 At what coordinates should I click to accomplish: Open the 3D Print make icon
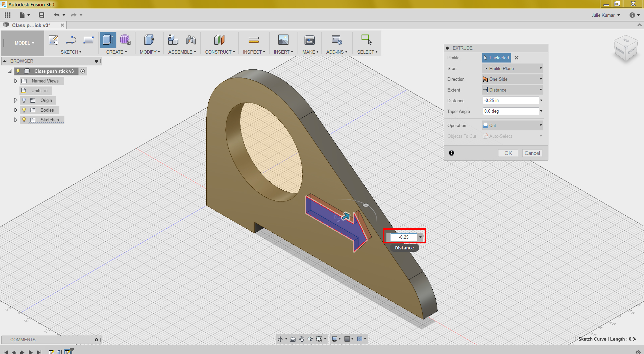point(310,40)
